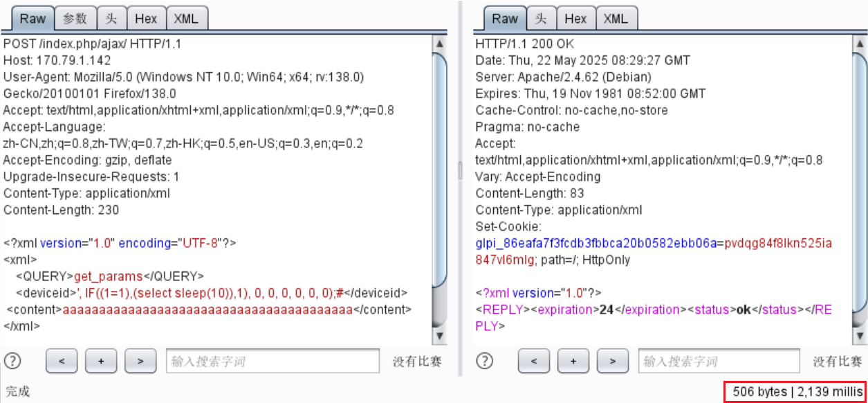The width and height of the screenshot is (868, 403).
Task: Go to next match in request search
Action: [141, 361]
